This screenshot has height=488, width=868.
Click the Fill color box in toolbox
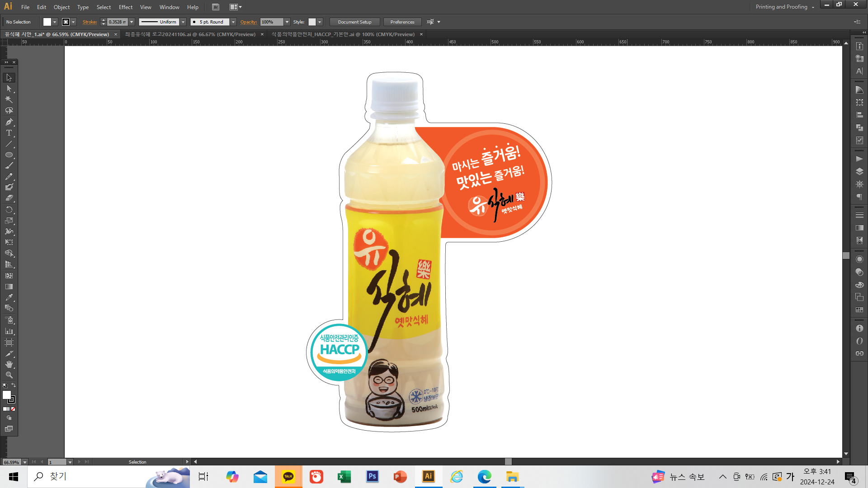click(x=7, y=395)
